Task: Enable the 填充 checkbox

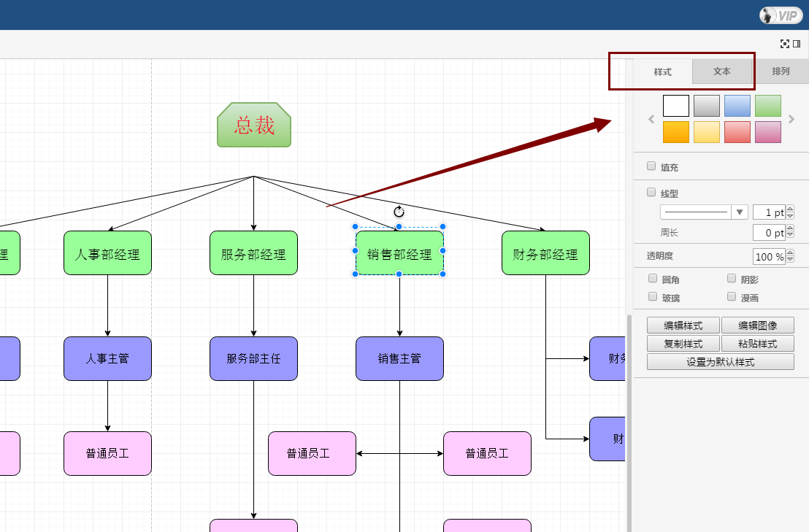Action: [x=651, y=166]
